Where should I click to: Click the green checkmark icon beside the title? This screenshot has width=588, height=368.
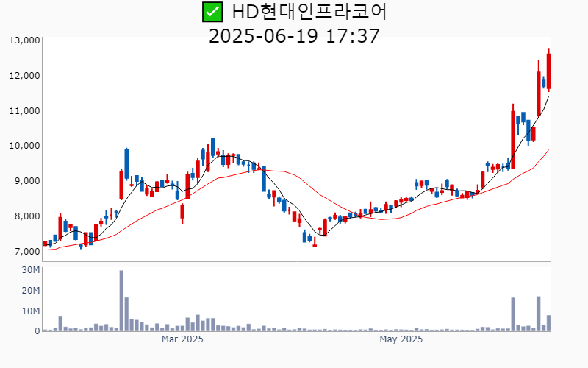[x=212, y=12]
